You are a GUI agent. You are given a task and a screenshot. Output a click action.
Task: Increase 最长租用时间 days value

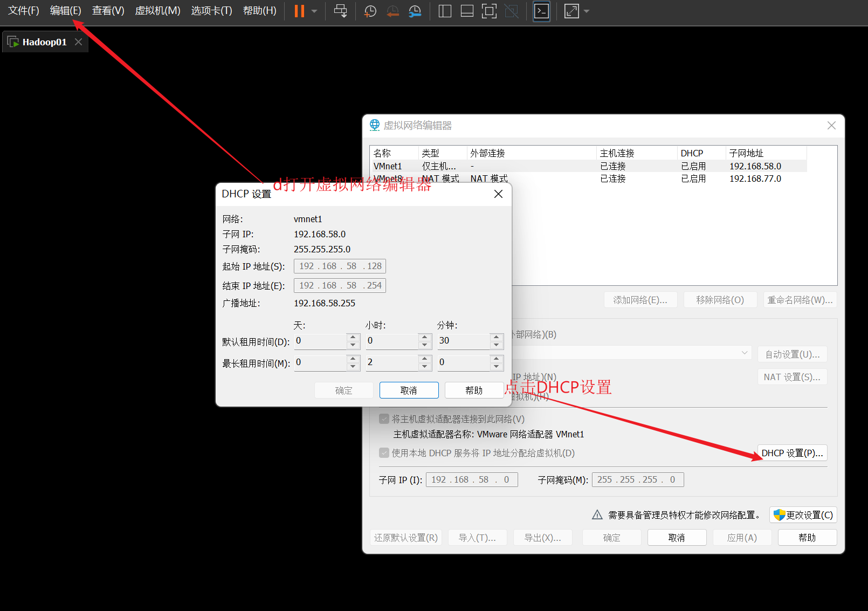(x=353, y=359)
